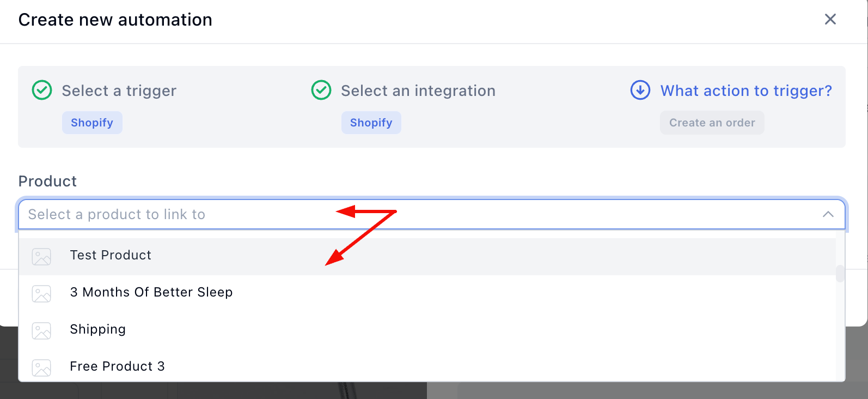
Task: Choose 3 Months Of Better Sleep option
Action: click(151, 292)
